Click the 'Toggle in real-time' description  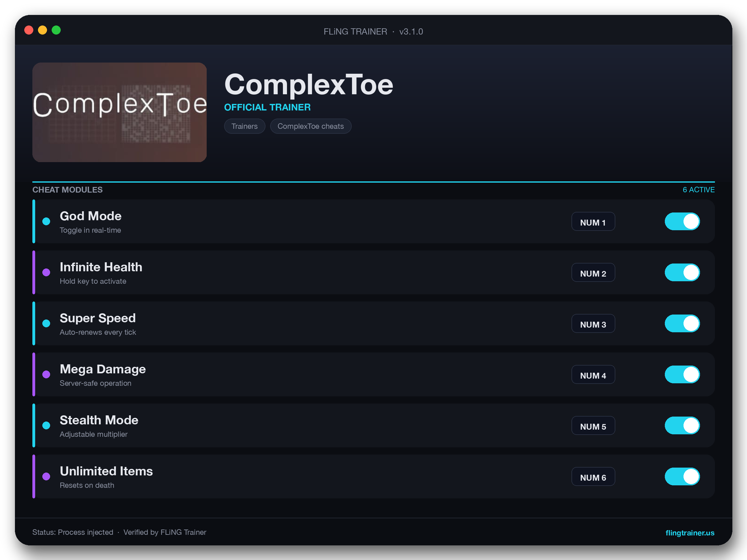(90, 230)
